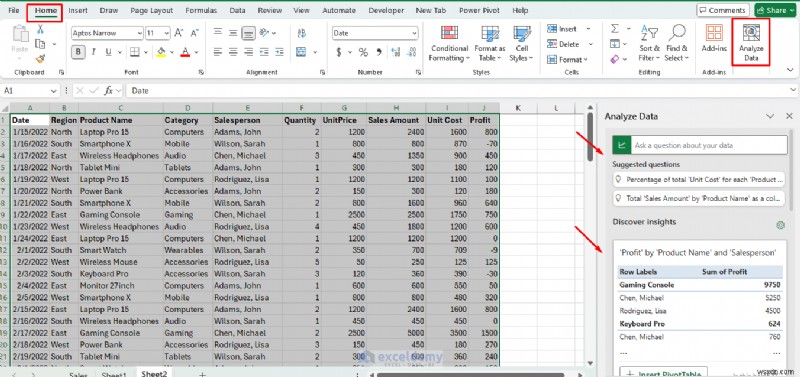Click the Analyze Data ribbon button

click(x=751, y=42)
